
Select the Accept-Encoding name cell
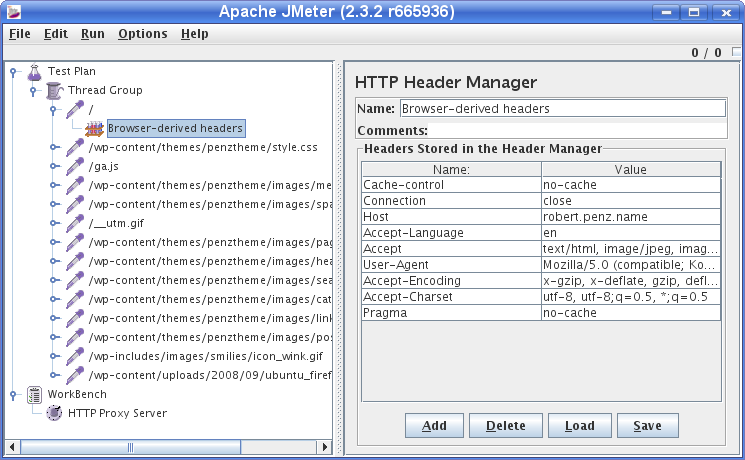coord(451,281)
